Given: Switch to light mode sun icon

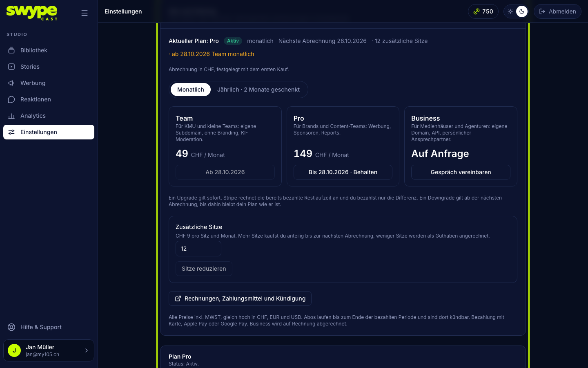Looking at the screenshot, I should click(510, 11).
